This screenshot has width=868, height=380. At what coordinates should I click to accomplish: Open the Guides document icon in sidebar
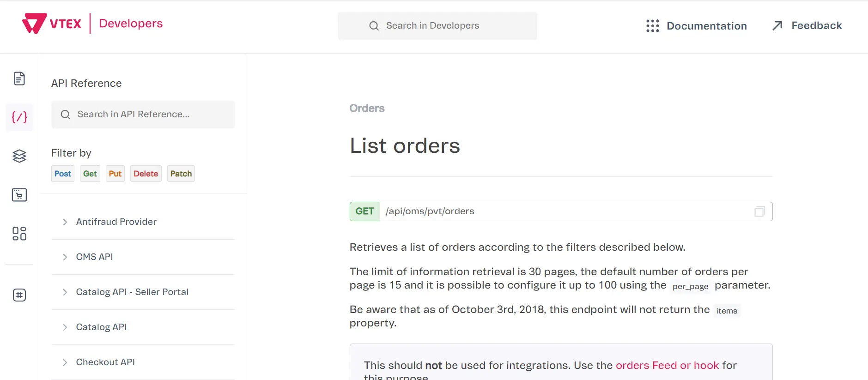pyautogui.click(x=19, y=78)
